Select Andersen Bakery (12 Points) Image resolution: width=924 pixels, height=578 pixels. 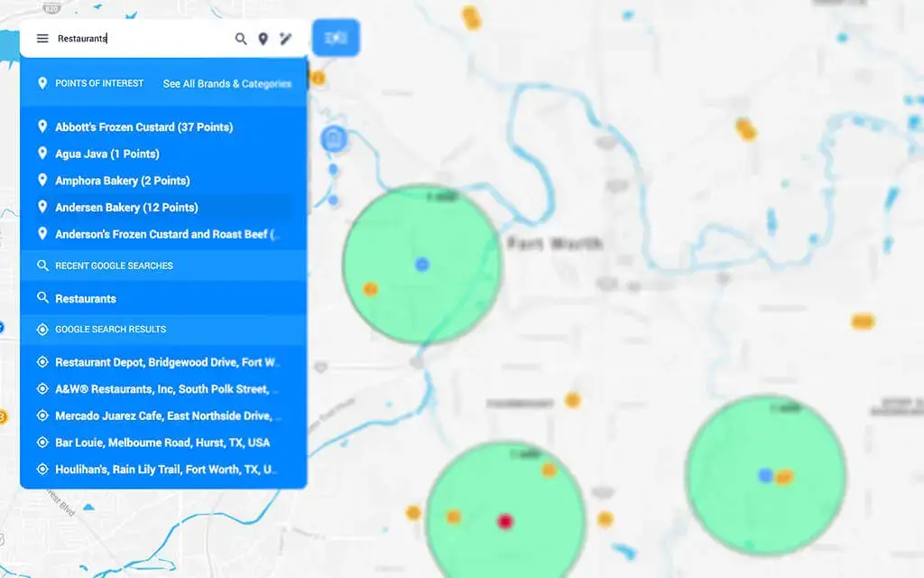164,207
